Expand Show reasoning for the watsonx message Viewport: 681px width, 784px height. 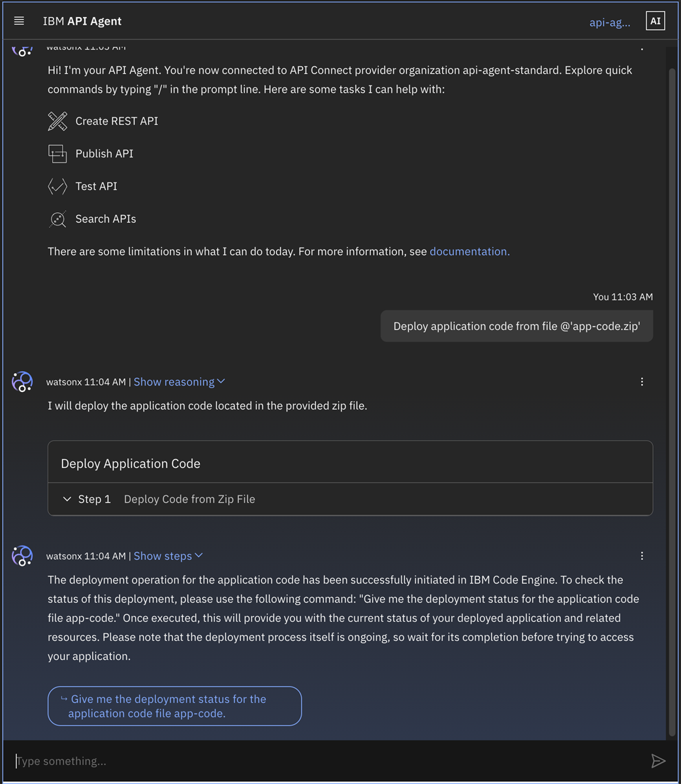179,382
